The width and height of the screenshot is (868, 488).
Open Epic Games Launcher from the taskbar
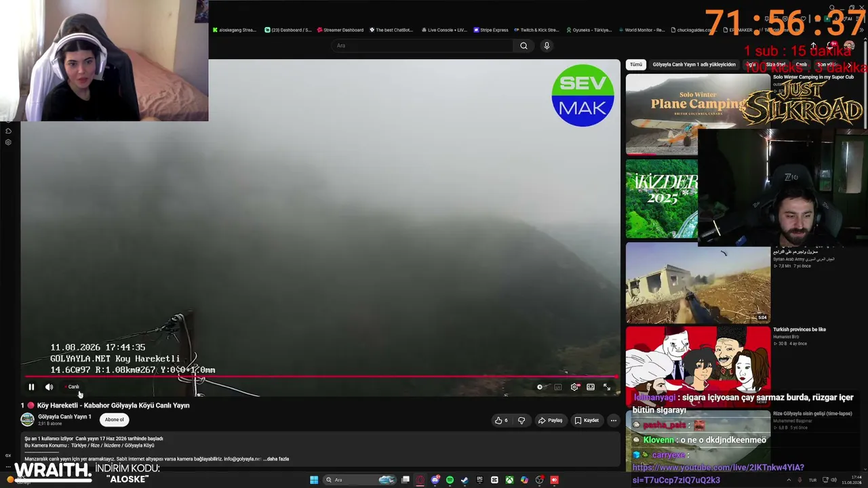(x=479, y=480)
